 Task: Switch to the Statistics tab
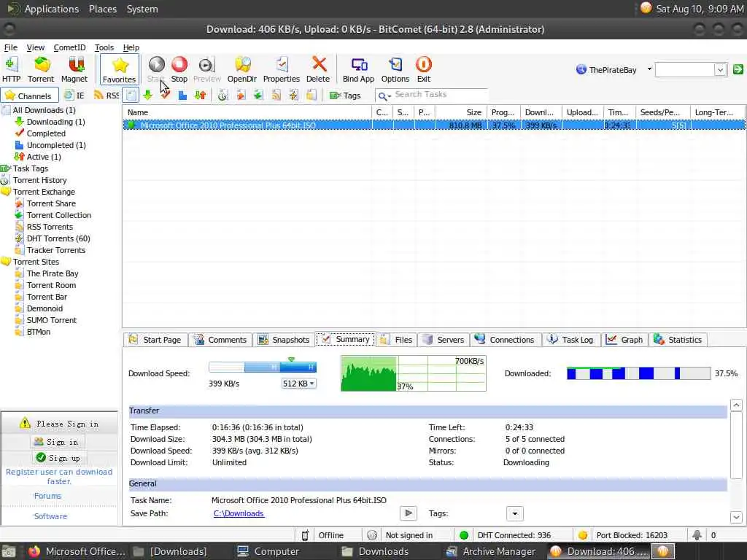[x=678, y=340]
